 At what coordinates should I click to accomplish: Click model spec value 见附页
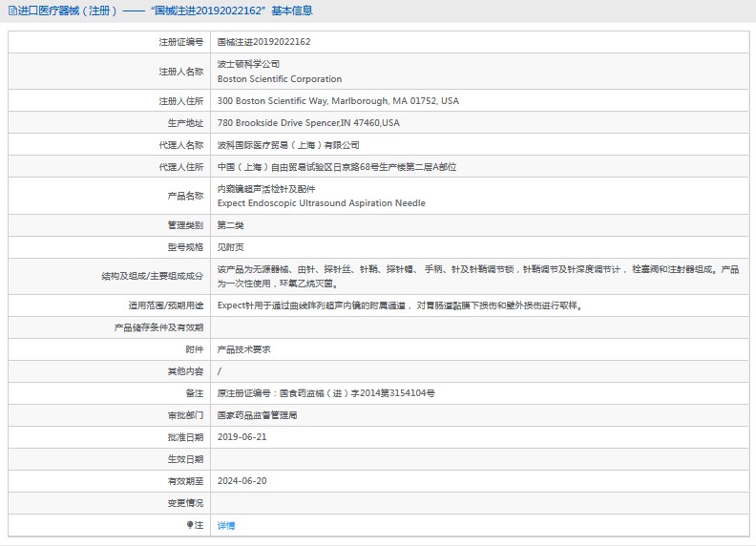click(230, 247)
